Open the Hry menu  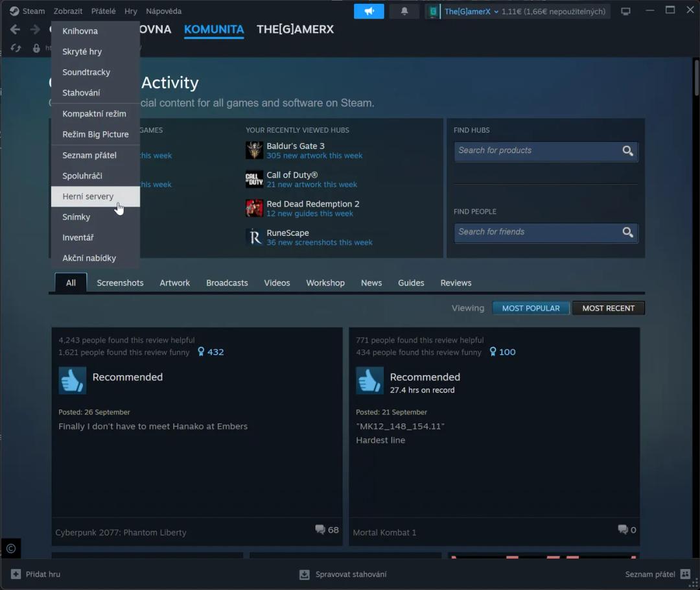coord(131,11)
